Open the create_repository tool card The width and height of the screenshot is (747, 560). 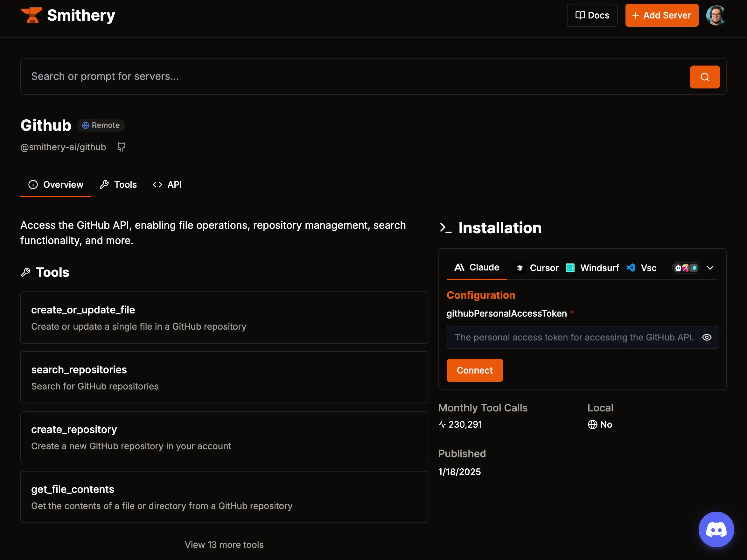pos(224,437)
